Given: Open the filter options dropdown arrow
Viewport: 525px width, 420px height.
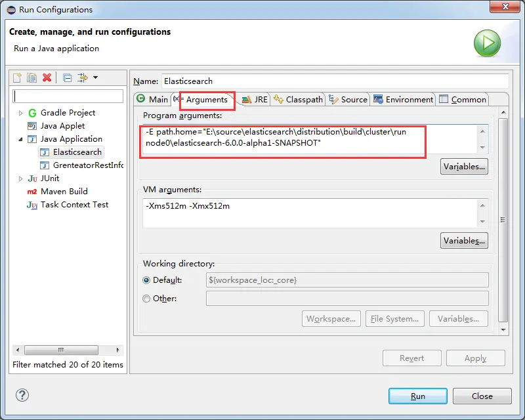Looking at the screenshot, I should (x=95, y=77).
